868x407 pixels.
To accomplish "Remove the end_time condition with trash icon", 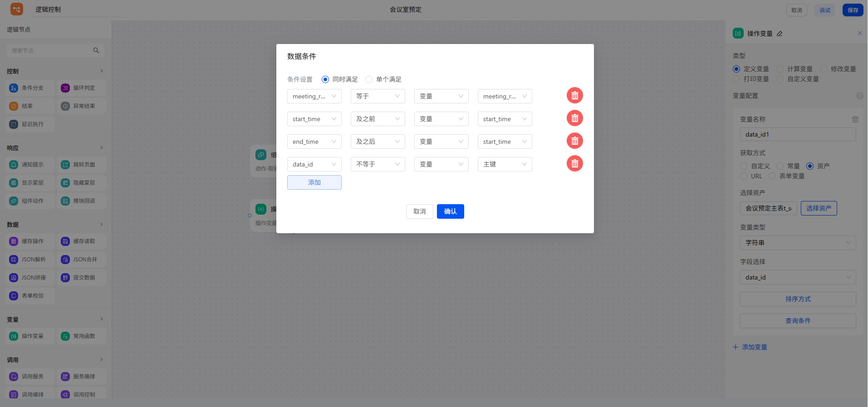I will point(574,141).
